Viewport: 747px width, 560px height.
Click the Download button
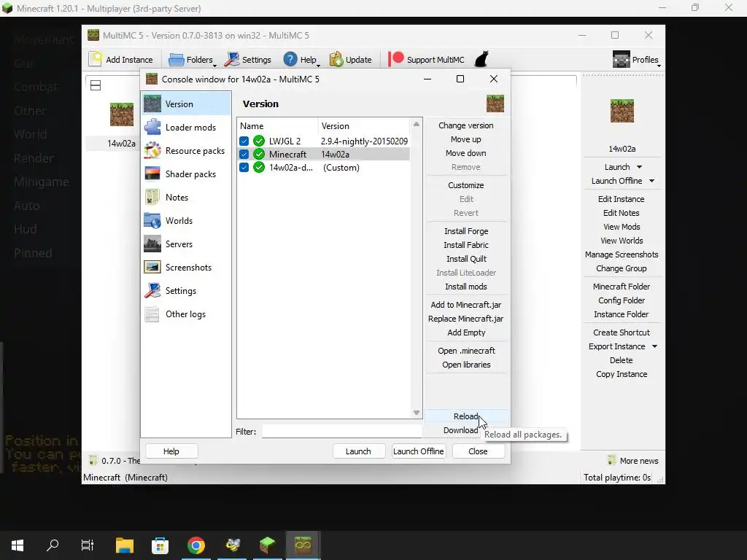(x=461, y=430)
